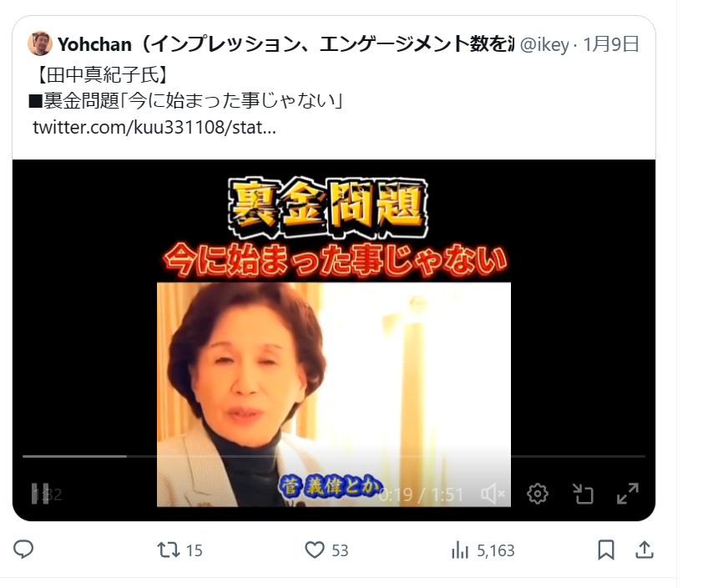Screen dimensions: 713x588
Task: Click the 裏金問題 video frame
Action: pyautogui.click(x=334, y=340)
